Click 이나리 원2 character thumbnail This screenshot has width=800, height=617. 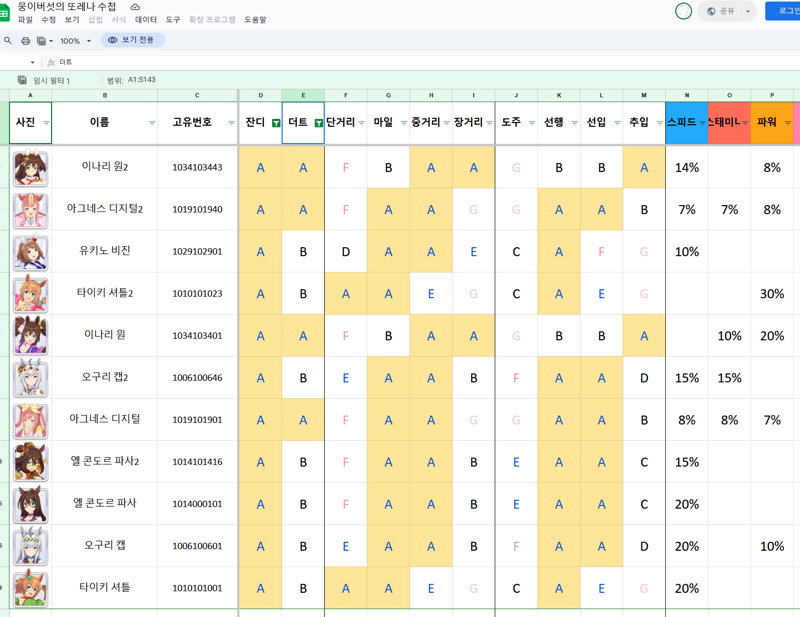[31, 168]
